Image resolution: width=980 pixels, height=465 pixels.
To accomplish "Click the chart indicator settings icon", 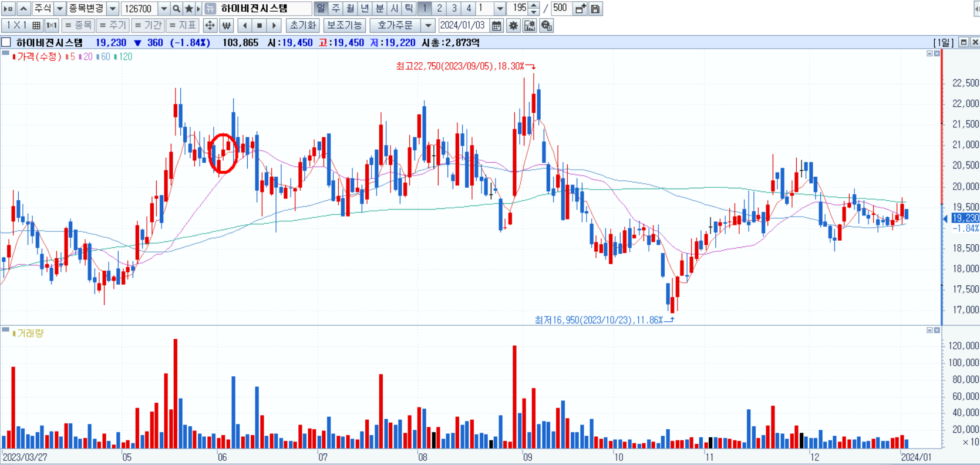I will (530, 25).
